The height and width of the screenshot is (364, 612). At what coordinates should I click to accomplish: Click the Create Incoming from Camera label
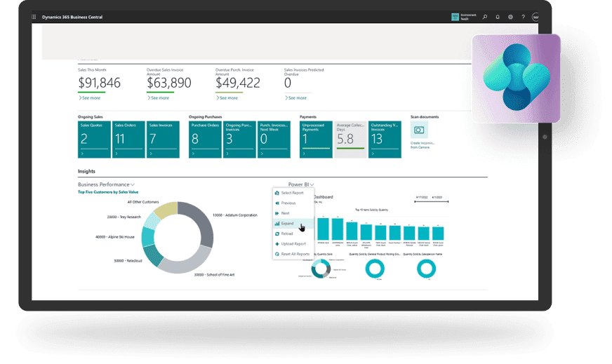pos(423,145)
